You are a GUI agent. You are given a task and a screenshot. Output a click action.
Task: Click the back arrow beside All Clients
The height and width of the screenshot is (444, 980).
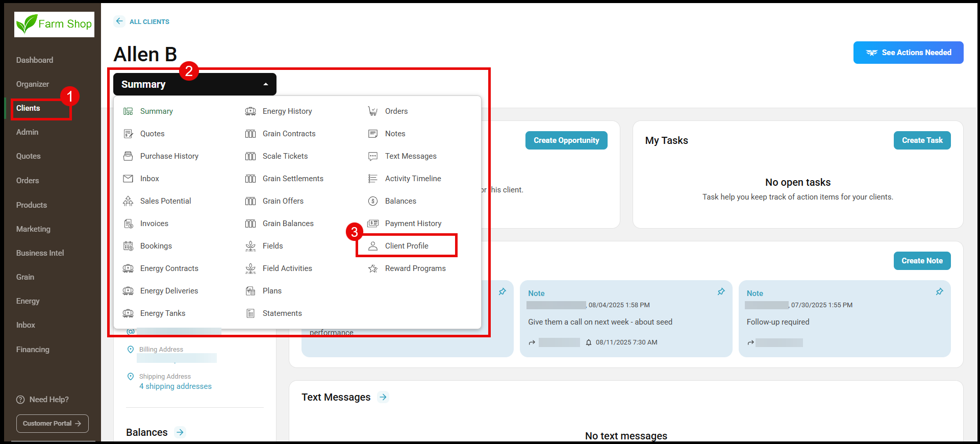coord(119,21)
